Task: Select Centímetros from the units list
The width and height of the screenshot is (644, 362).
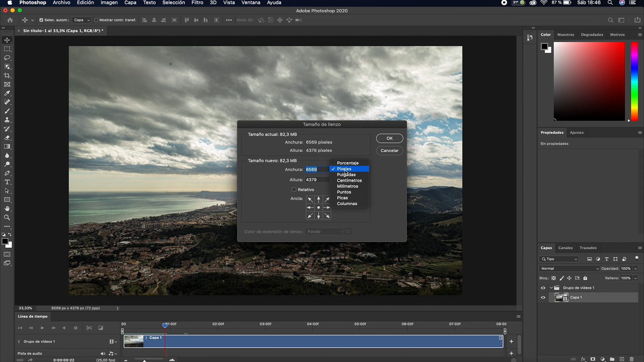Action: [349, 180]
